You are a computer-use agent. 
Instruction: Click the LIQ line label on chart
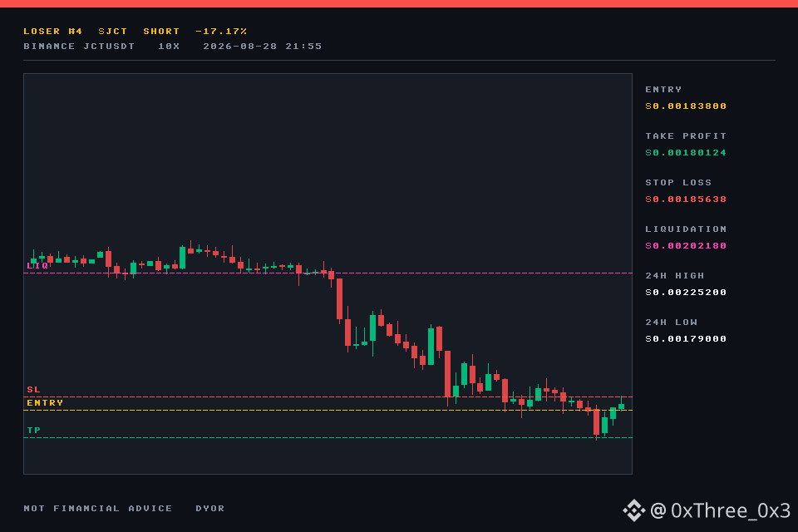[37, 266]
